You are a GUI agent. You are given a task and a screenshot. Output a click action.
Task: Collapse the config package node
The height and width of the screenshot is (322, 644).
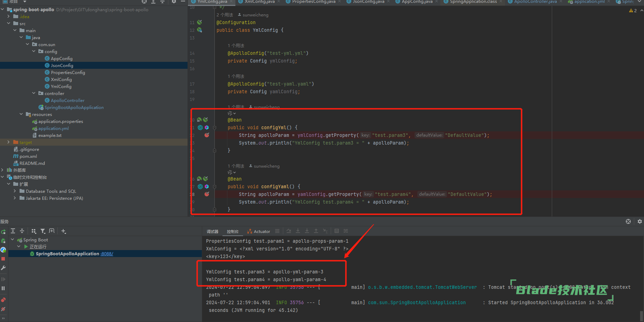pos(34,51)
